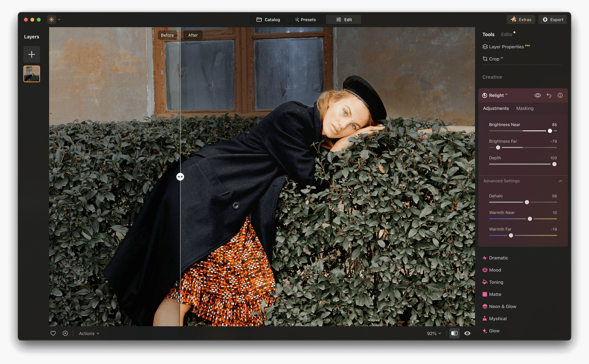Toggle the before/after split view
The image size is (589, 364).
pyautogui.click(x=454, y=333)
